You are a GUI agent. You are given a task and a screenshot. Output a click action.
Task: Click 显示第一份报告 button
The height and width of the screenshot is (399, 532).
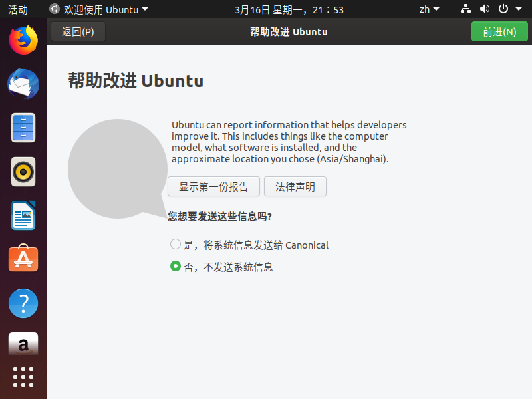(213, 186)
